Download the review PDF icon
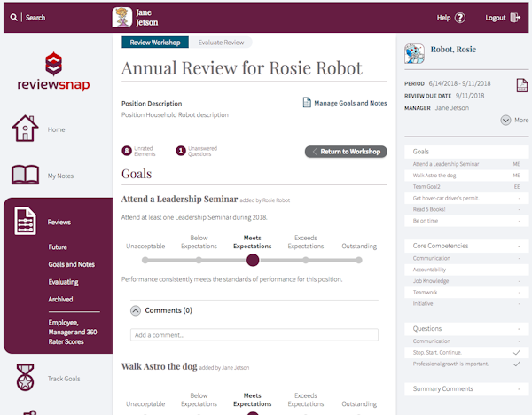The height and width of the screenshot is (415, 532). pos(522,85)
